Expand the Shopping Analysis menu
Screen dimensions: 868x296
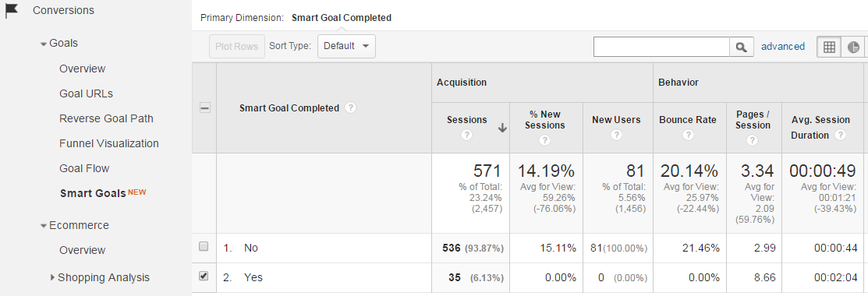(52, 277)
